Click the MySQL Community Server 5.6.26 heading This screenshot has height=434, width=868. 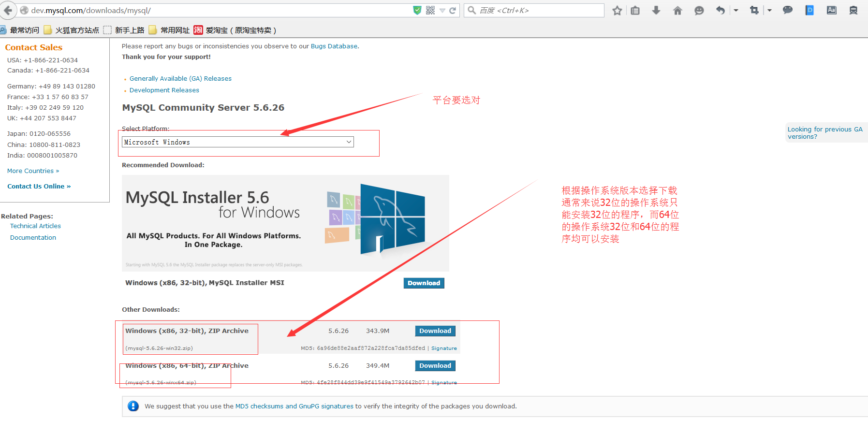coord(203,108)
